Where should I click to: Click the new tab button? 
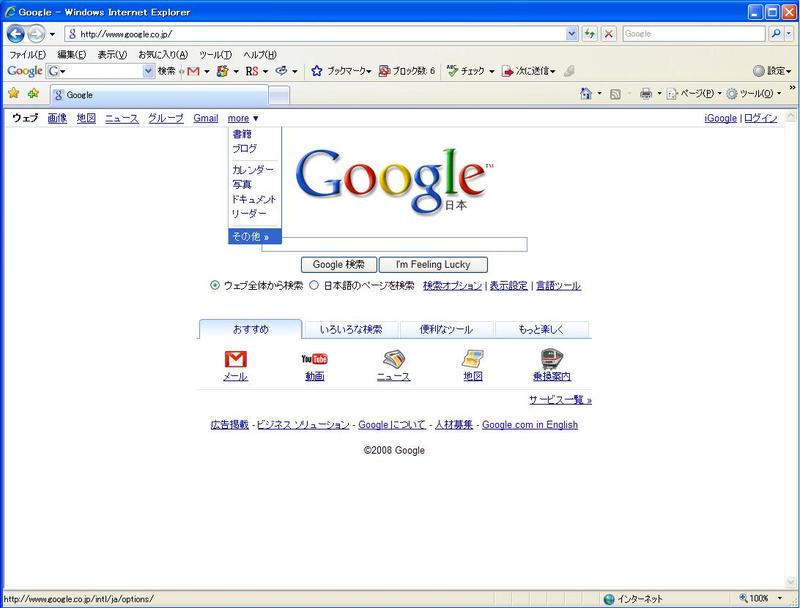279,95
